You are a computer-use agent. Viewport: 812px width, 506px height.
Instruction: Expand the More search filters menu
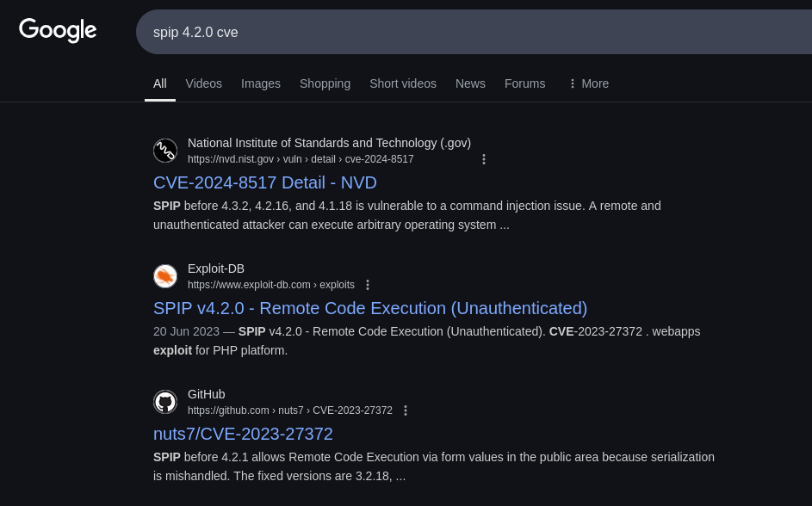pos(588,83)
